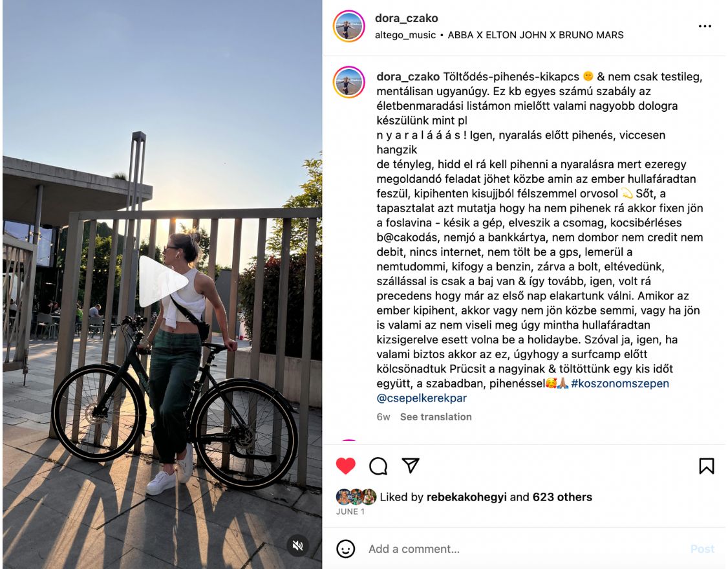Open the @csepelkerekpar mention

(422, 398)
